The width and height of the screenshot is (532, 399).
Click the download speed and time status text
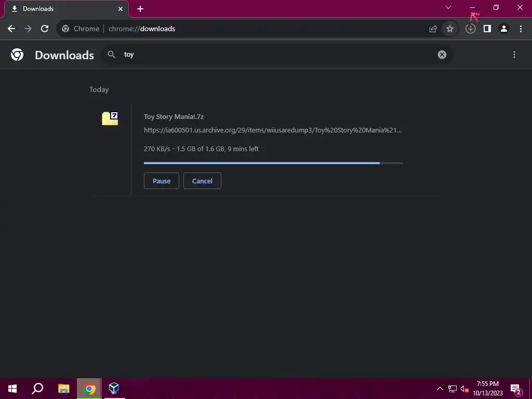(201, 149)
